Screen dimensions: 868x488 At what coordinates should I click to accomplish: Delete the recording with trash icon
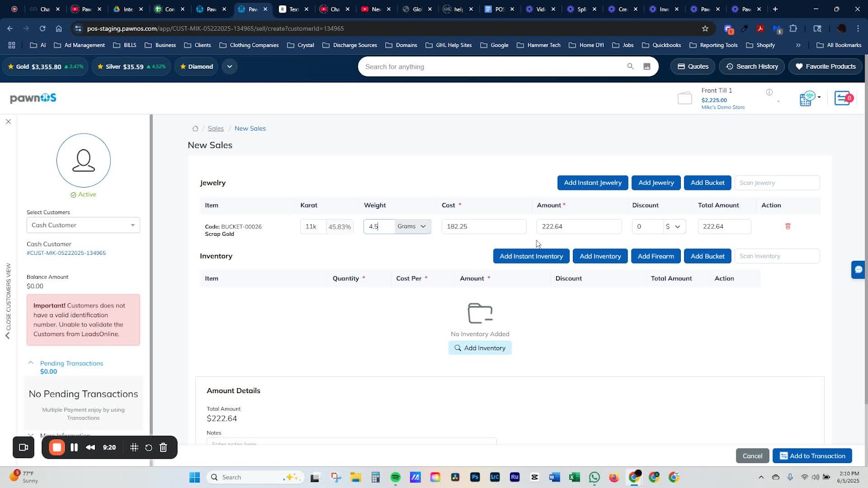click(163, 447)
